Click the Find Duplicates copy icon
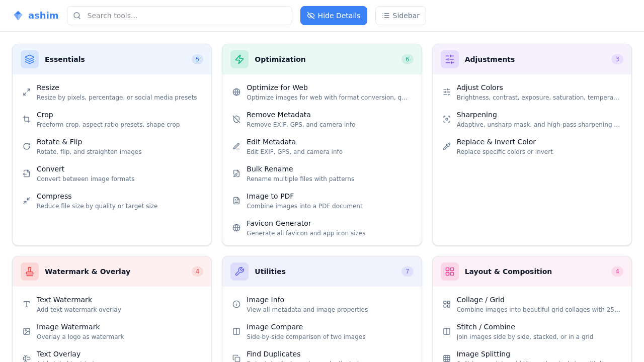 236,358
